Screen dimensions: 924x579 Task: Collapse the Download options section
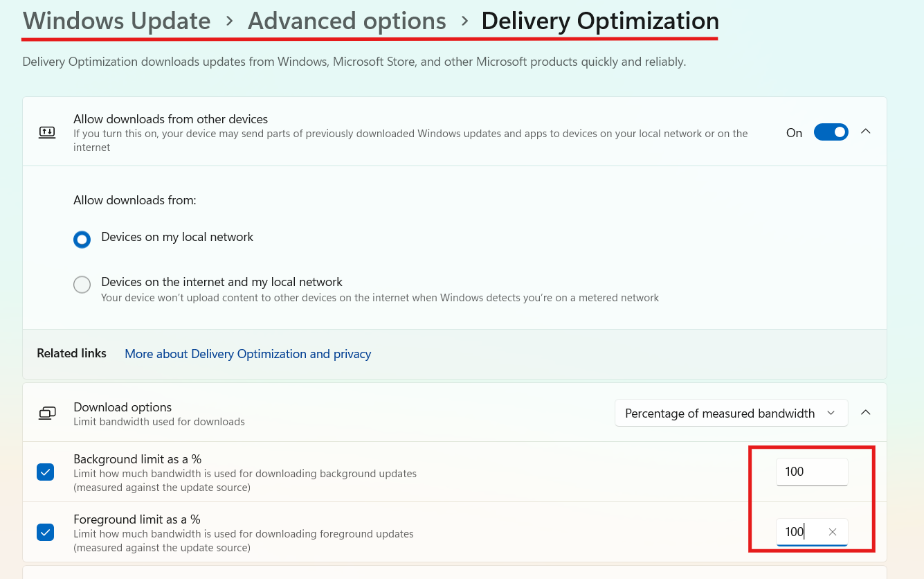(866, 412)
